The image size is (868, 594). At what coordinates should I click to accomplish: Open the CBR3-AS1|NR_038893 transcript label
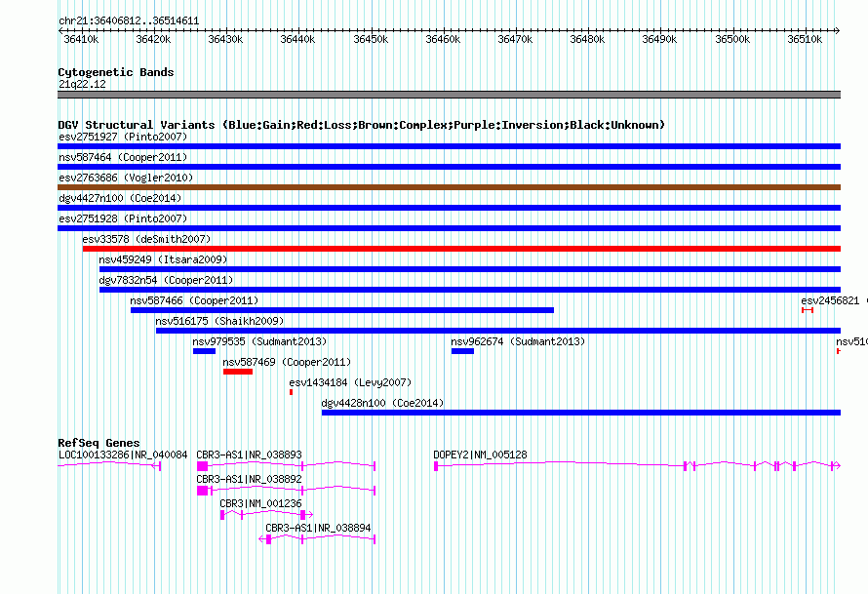[249, 455]
